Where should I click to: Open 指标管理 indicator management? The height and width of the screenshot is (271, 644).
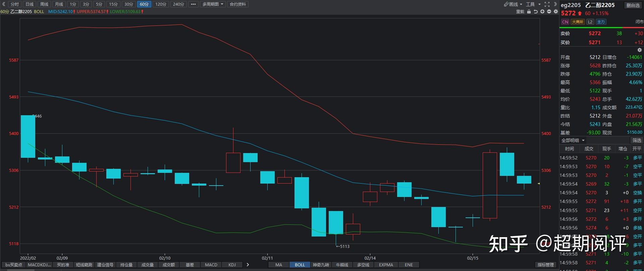click(546, 265)
